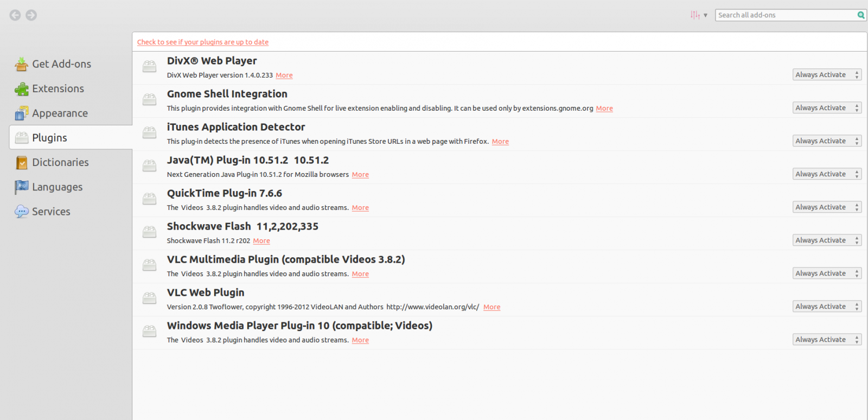Open More link for iTunes Application Detector
The height and width of the screenshot is (420, 868).
point(500,142)
